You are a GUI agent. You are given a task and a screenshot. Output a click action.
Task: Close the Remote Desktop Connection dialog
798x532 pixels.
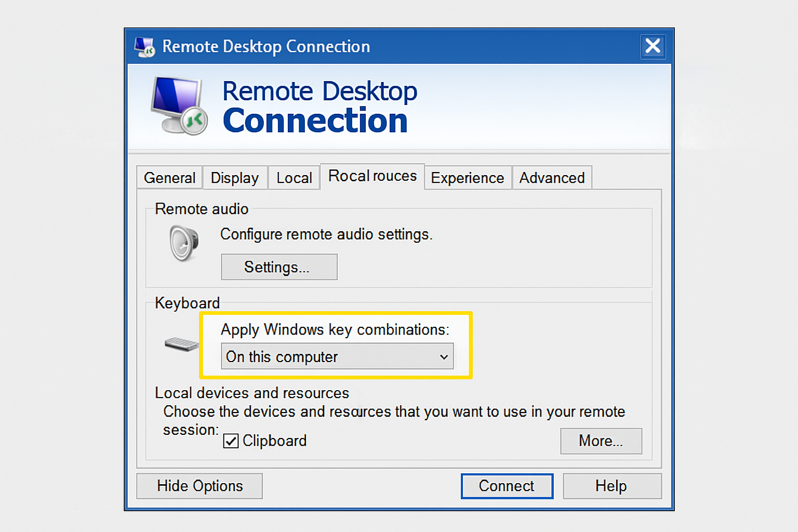pos(653,46)
